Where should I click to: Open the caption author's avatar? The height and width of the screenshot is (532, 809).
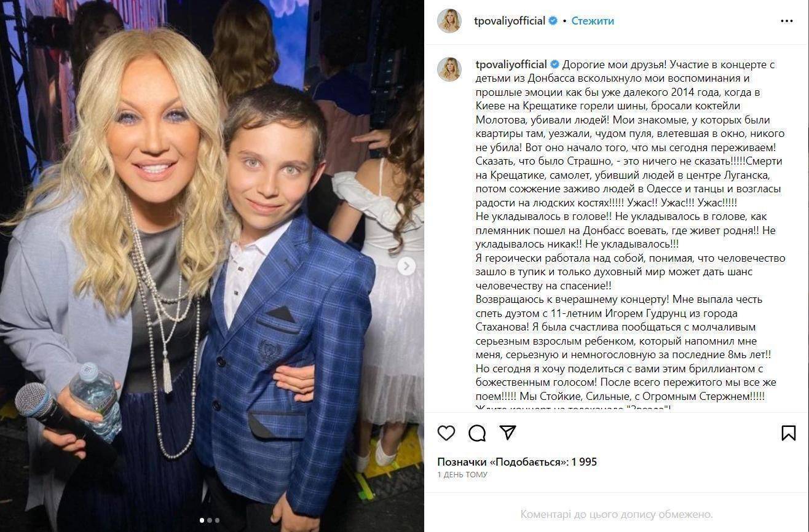[x=449, y=69]
